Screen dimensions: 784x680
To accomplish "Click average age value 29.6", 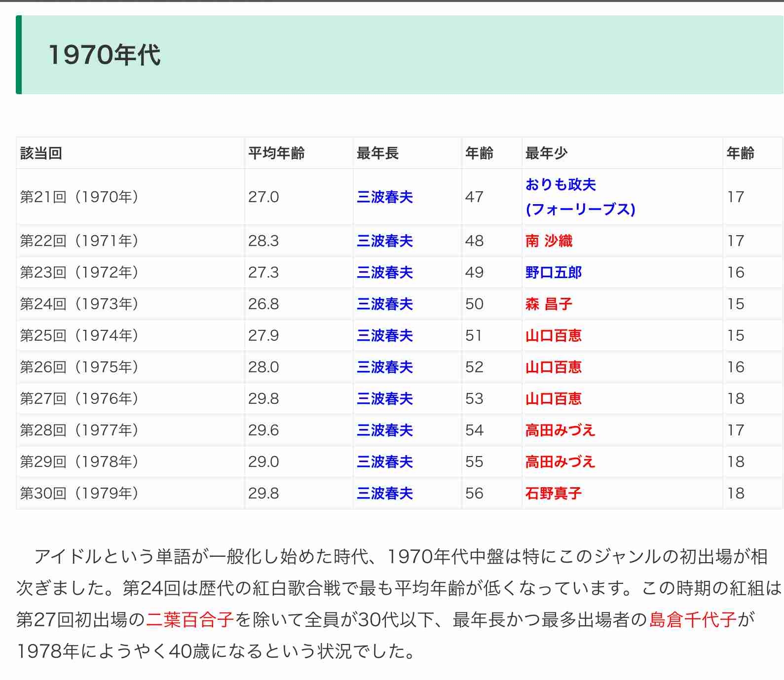I will pos(263,430).
